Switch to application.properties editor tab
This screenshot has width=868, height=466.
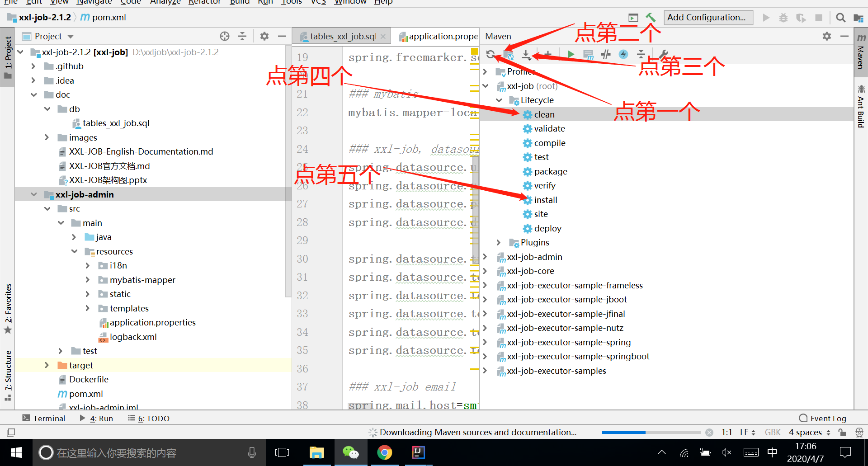pos(438,36)
